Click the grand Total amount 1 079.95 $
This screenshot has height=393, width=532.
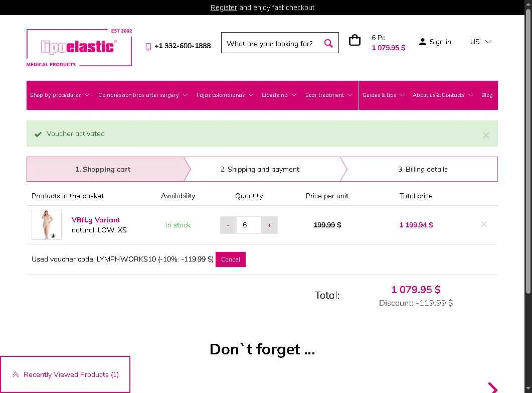[416, 290]
